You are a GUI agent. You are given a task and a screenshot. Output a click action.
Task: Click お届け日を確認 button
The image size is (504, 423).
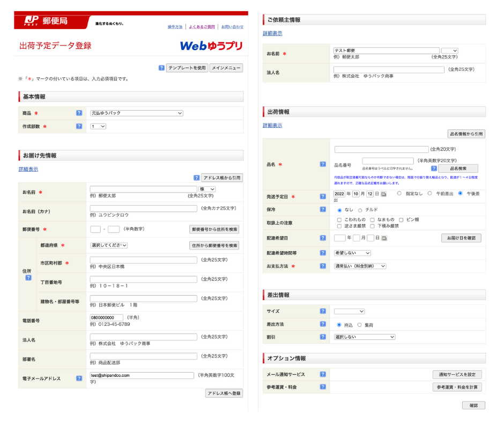pyautogui.click(x=461, y=238)
